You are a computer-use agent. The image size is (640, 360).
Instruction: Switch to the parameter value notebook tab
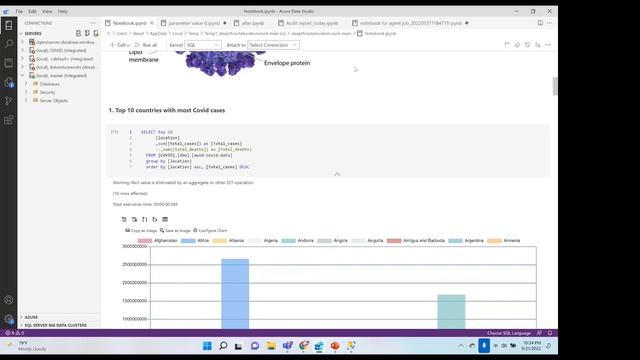193,23
